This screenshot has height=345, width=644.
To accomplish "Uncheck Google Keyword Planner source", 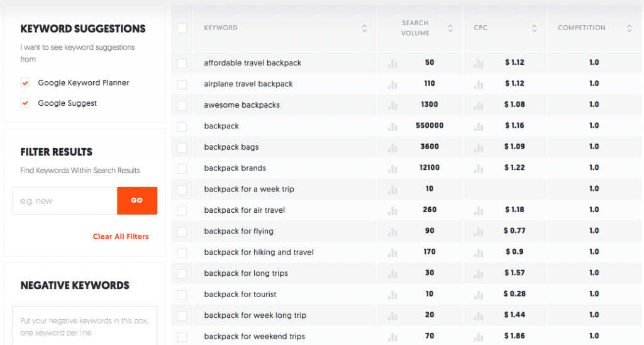I will coord(25,82).
